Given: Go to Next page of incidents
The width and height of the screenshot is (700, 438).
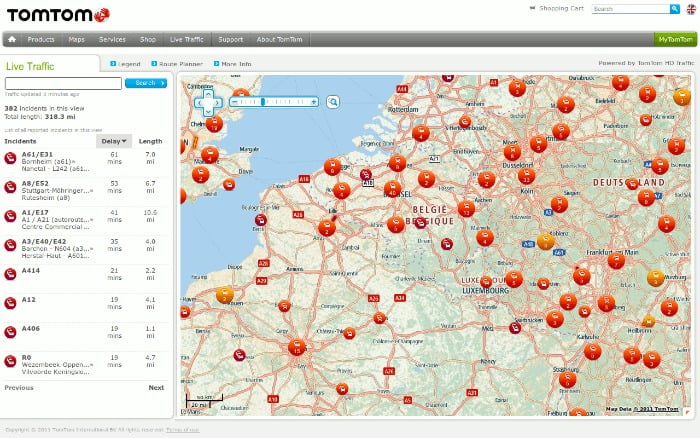Looking at the screenshot, I should (x=156, y=388).
